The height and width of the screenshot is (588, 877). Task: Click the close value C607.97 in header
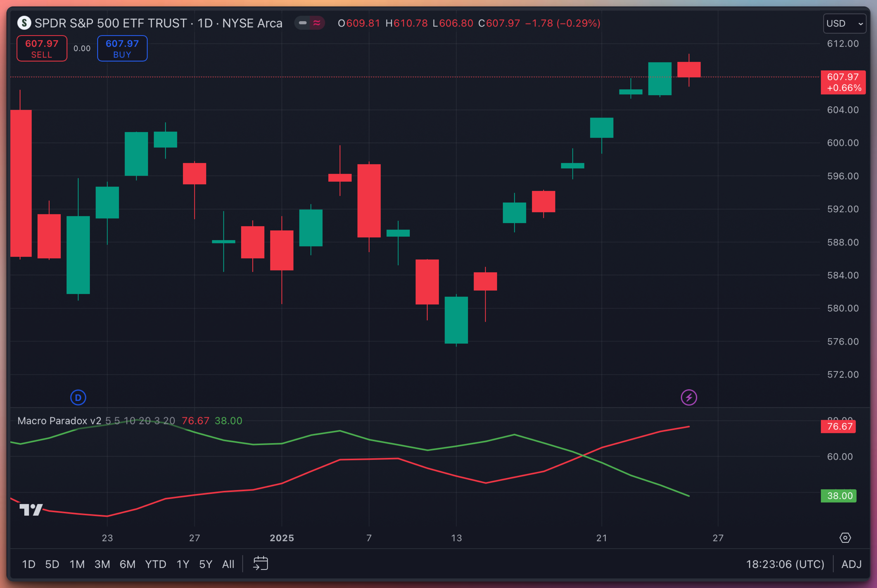pyautogui.click(x=499, y=23)
